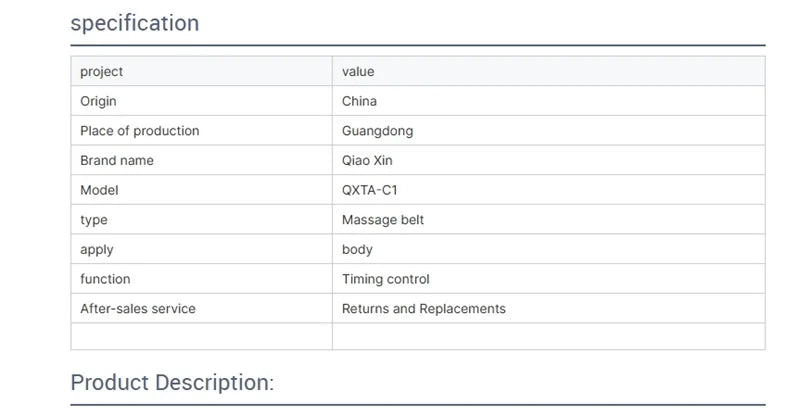Select the model number "QXTA-C1"
The width and height of the screenshot is (800, 416).
pos(371,190)
